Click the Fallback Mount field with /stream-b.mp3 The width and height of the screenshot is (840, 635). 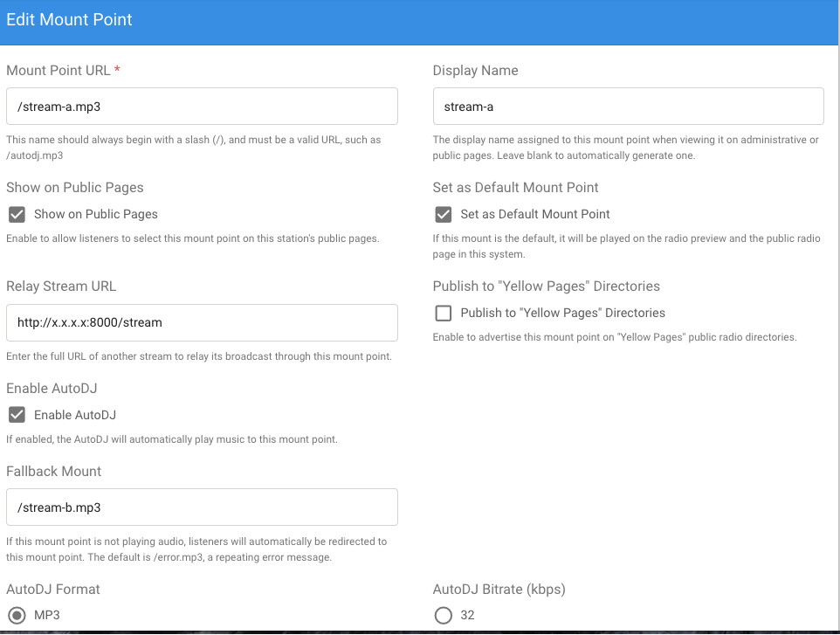(x=202, y=507)
